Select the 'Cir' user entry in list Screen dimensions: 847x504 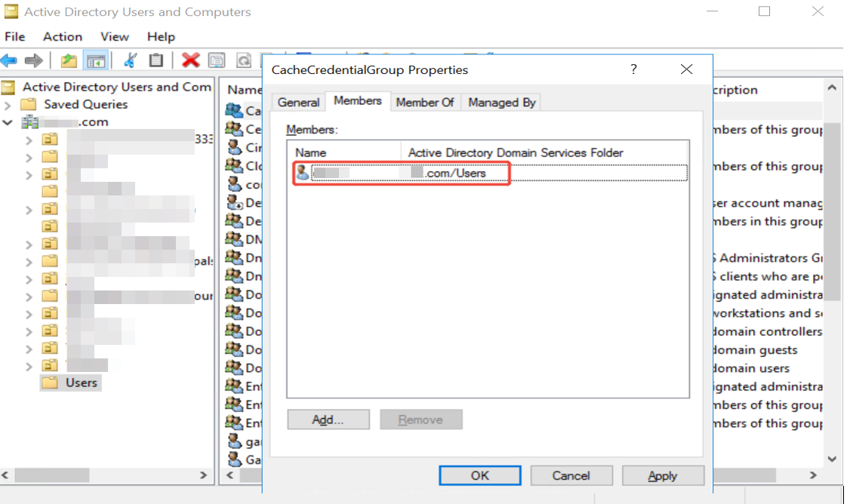(245, 147)
